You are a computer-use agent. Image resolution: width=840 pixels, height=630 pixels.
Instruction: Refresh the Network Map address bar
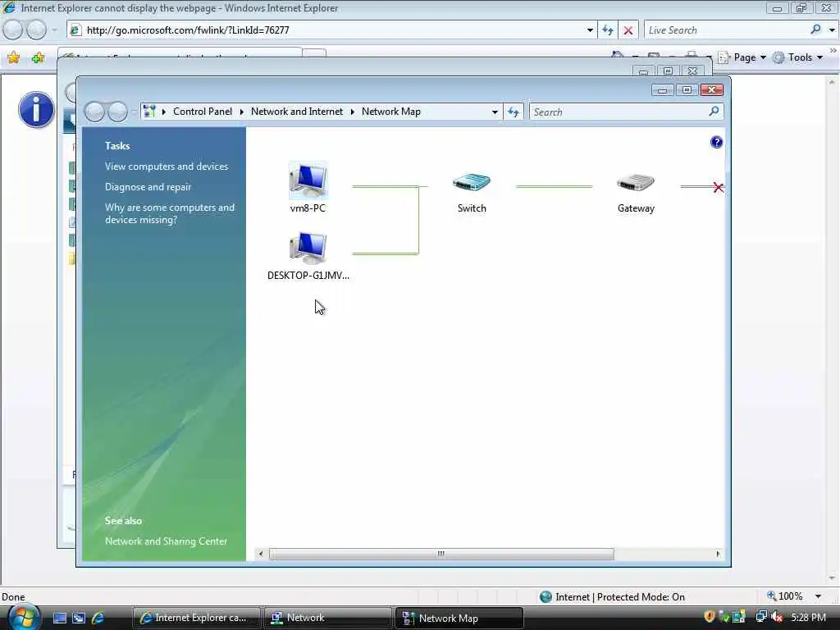pyautogui.click(x=514, y=112)
